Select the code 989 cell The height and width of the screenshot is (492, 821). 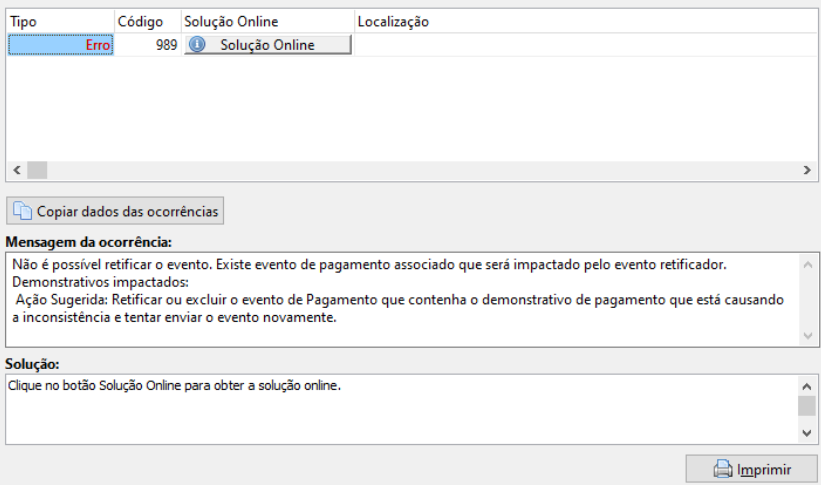click(x=148, y=45)
